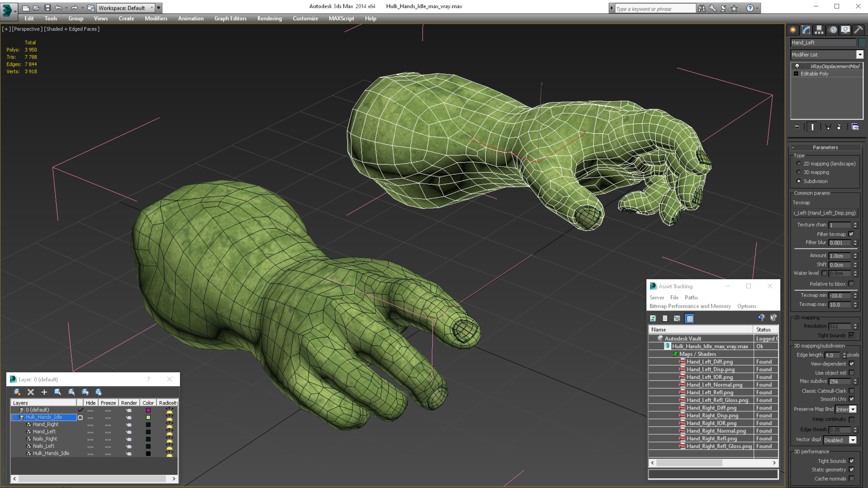Toggle View-dependent checkbox
This screenshot has height=488, width=868.
(852, 364)
